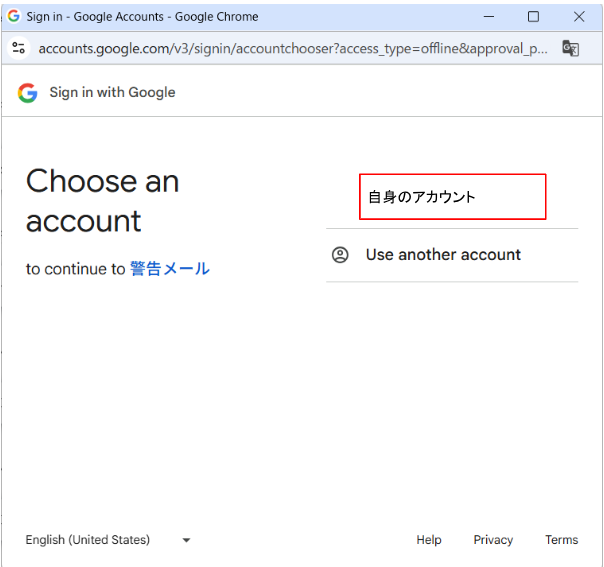Expand the language dropdown arrow
604x567 pixels.
[x=186, y=540]
